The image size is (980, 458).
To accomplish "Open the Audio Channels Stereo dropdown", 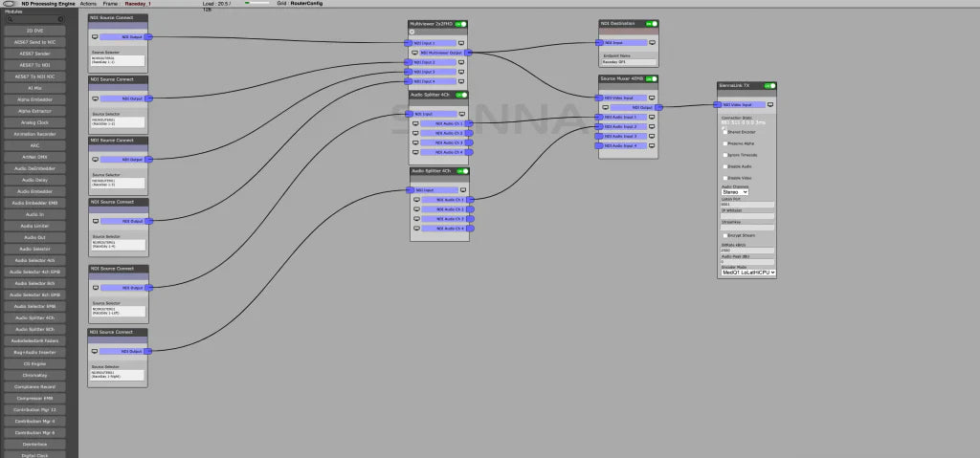I will point(735,192).
